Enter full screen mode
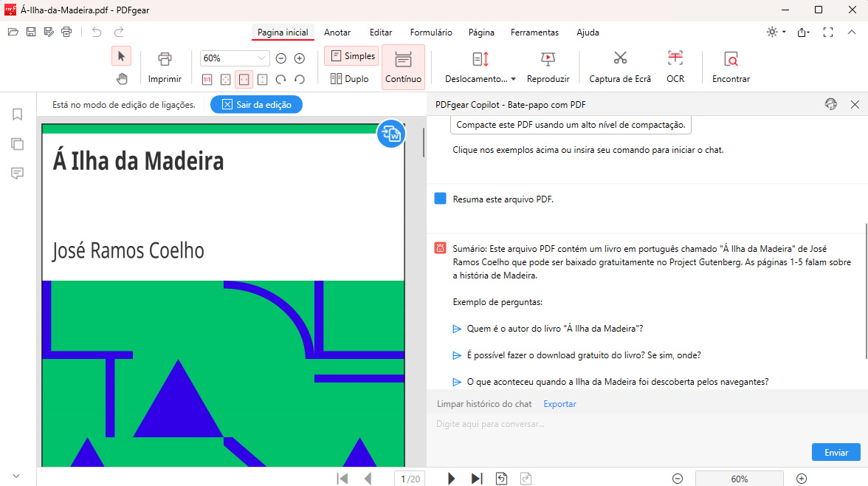 (828, 32)
